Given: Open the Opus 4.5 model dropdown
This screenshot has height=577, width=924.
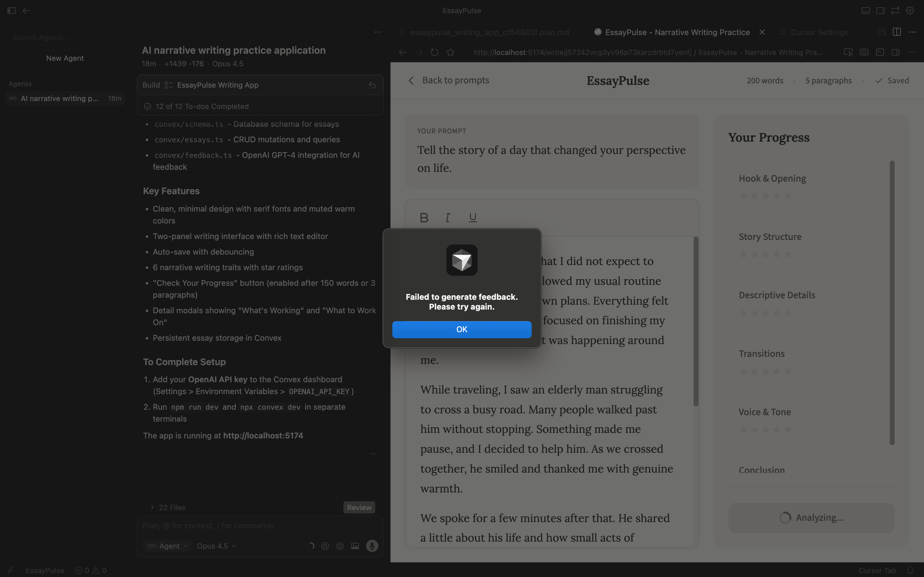Looking at the screenshot, I should click(x=216, y=546).
